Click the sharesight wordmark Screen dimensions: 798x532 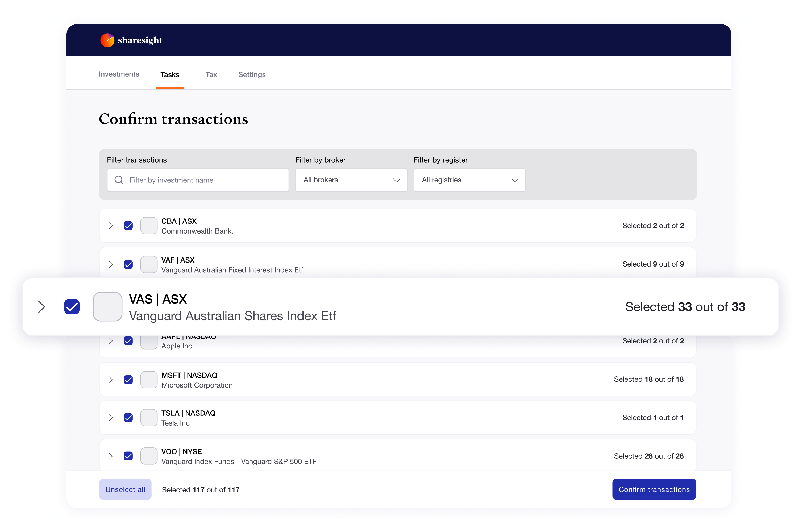click(140, 40)
